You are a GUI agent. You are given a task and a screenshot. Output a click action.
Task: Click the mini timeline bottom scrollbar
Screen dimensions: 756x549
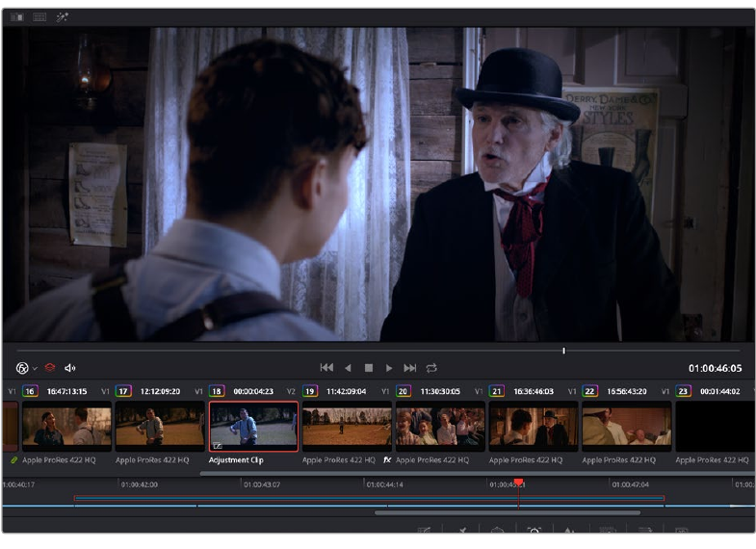[508, 512]
